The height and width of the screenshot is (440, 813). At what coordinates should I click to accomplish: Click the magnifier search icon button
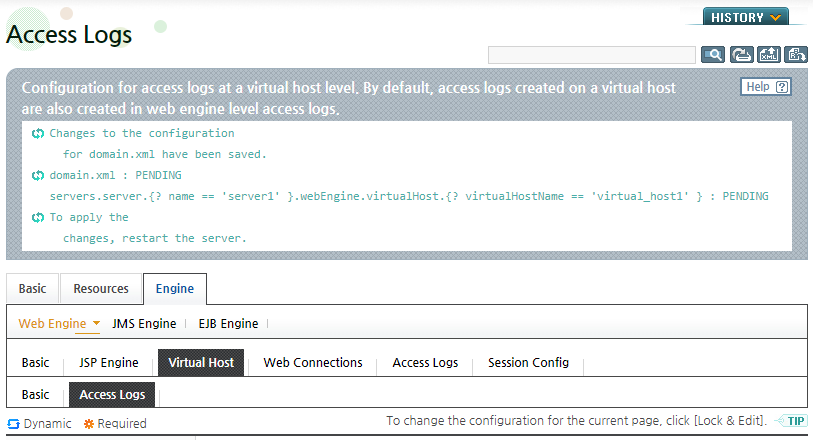click(x=713, y=54)
